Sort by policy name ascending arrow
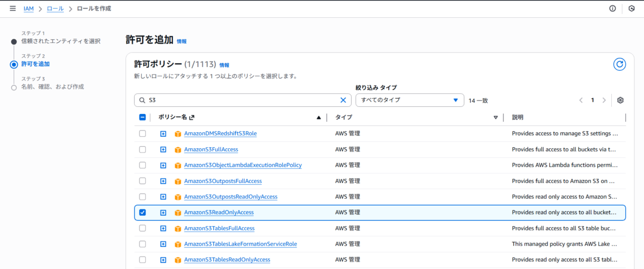This screenshot has width=644, height=269. pyautogui.click(x=319, y=117)
